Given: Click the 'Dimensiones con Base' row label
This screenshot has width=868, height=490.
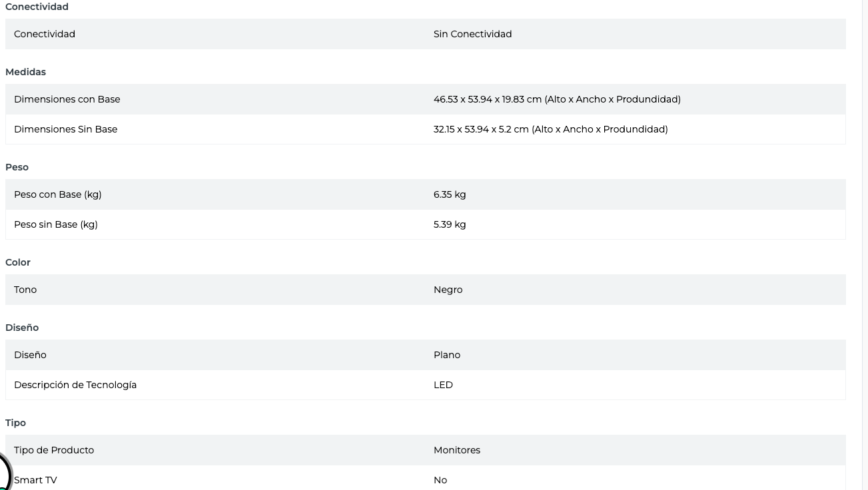Looking at the screenshot, I should (x=67, y=99).
